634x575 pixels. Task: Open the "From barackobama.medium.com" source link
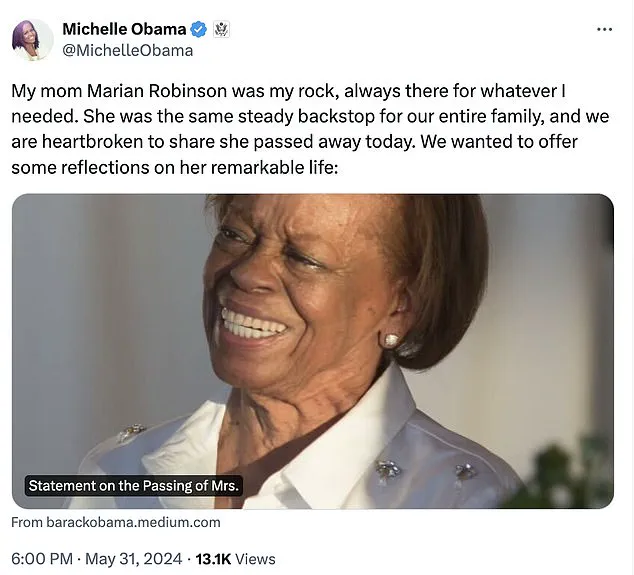pos(116,522)
